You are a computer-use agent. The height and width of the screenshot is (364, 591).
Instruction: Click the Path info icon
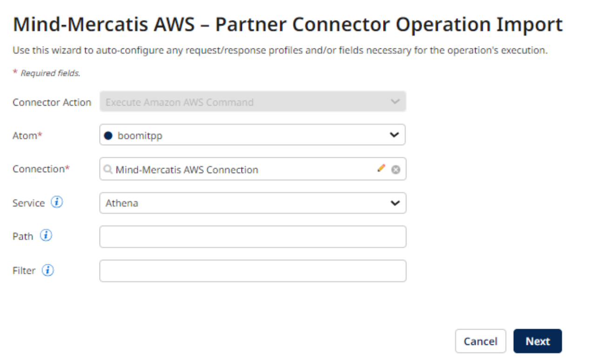pos(46,235)
